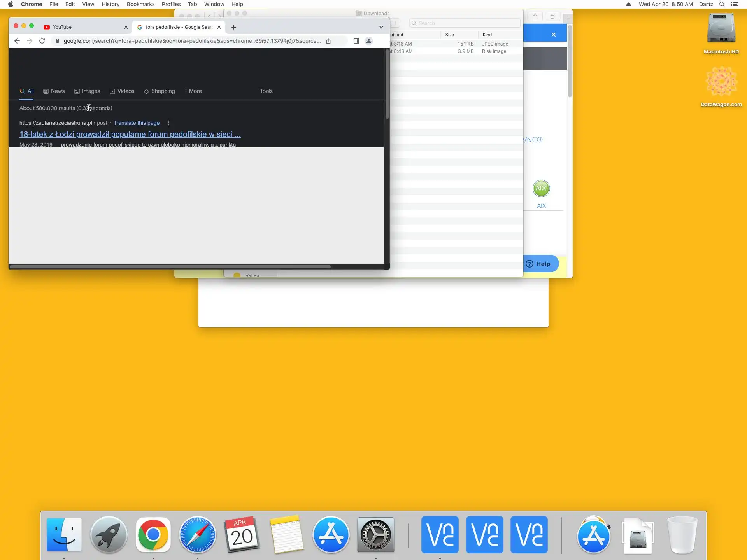Select the Images search filter
This screenshot has width=747, height=560.
87,91
